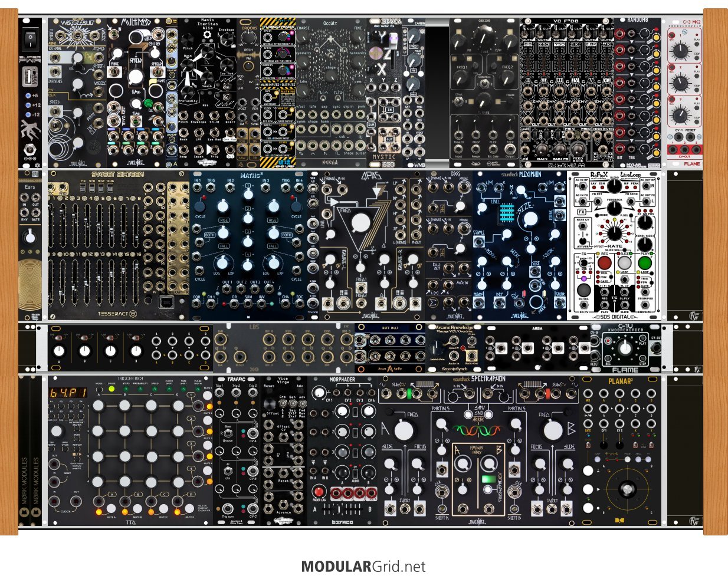The height and width of the screenshot is (579, 728).
Task: Select the Arcane Knowledge Vintage VCA module
Action: pos(455,348)
